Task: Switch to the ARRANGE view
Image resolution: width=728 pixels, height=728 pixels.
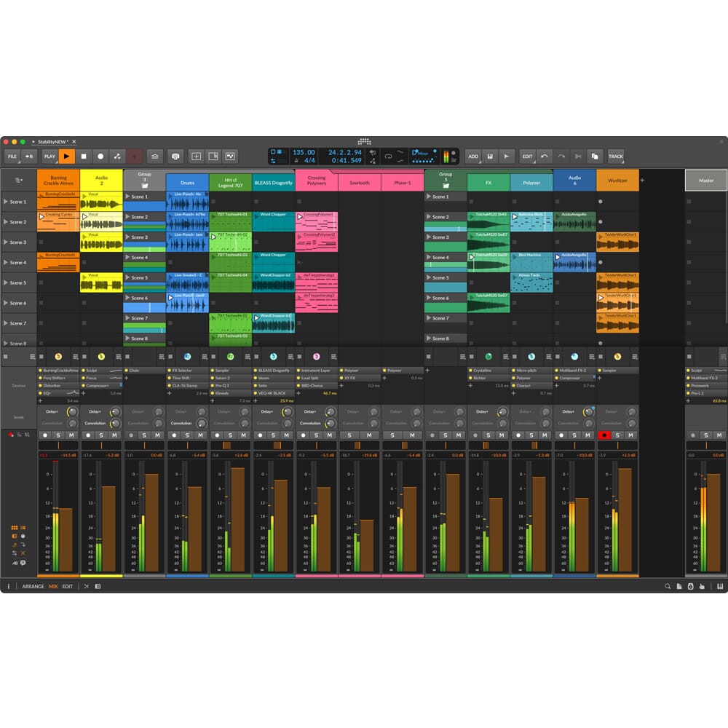Action: click(x=33, y=586)
